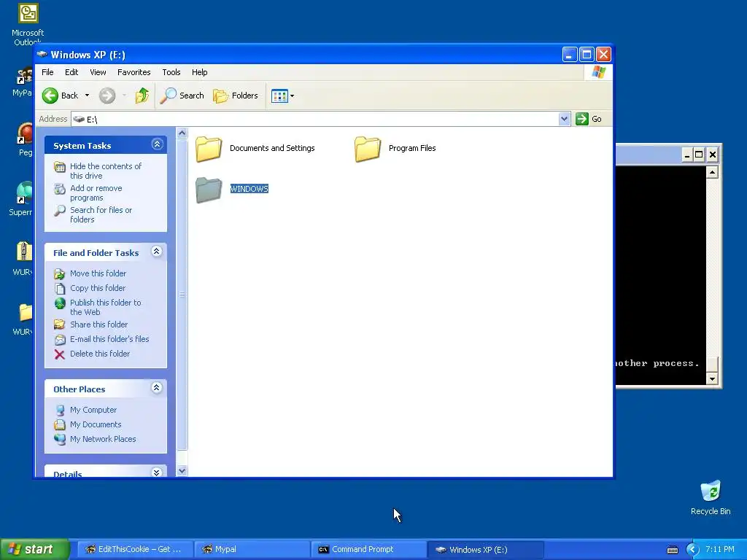The height and width of the screenshot is (560, 747).
Task: Open the Views dropdown button
Action: pos(282,96)
